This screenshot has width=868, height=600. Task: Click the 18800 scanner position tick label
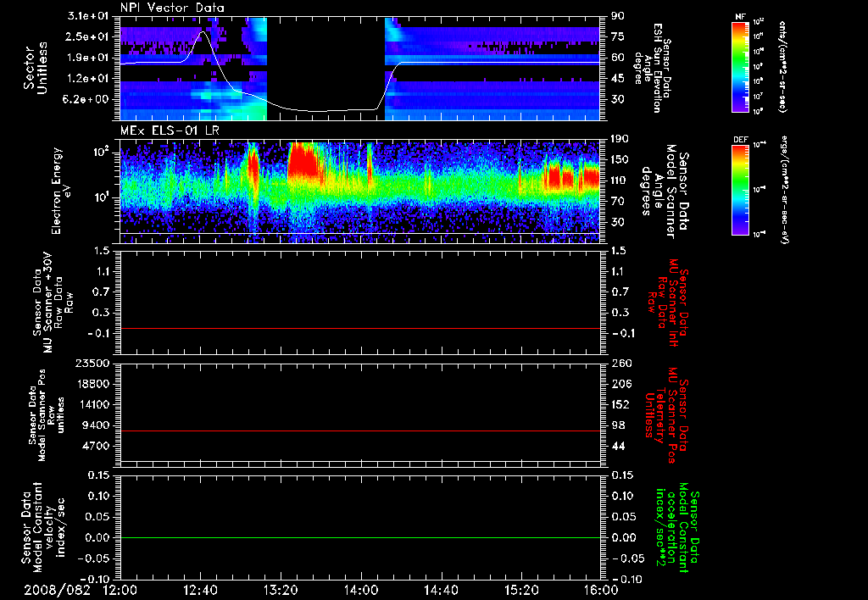click(94, 384)
